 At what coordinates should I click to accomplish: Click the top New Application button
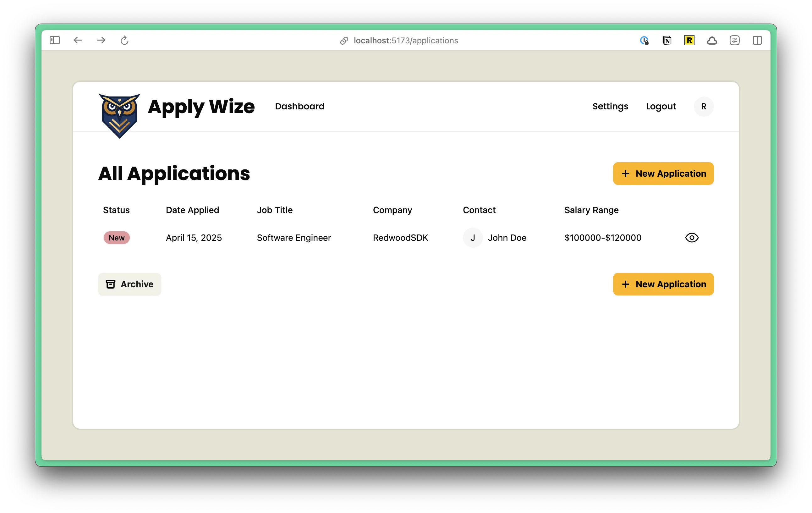(663, 174)
